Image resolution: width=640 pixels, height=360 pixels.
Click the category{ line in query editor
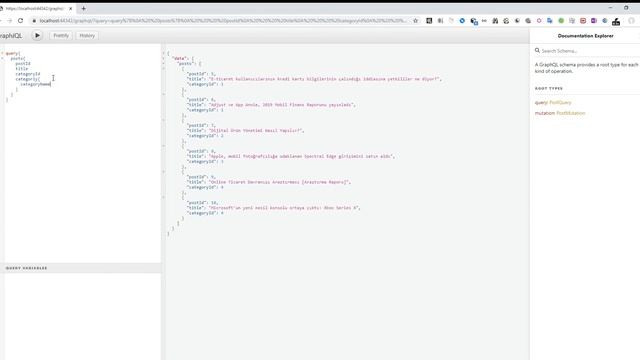pyautogui.click(x=28, y=79)
